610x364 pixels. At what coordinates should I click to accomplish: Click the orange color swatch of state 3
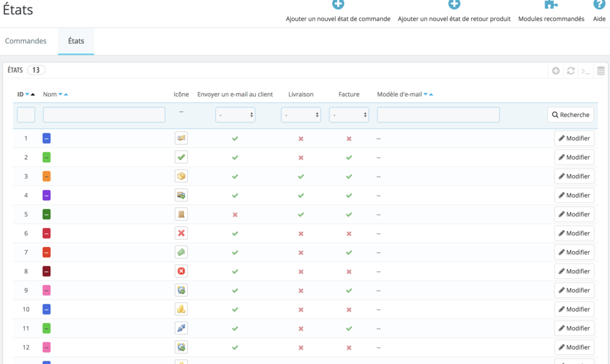[46, 176]
